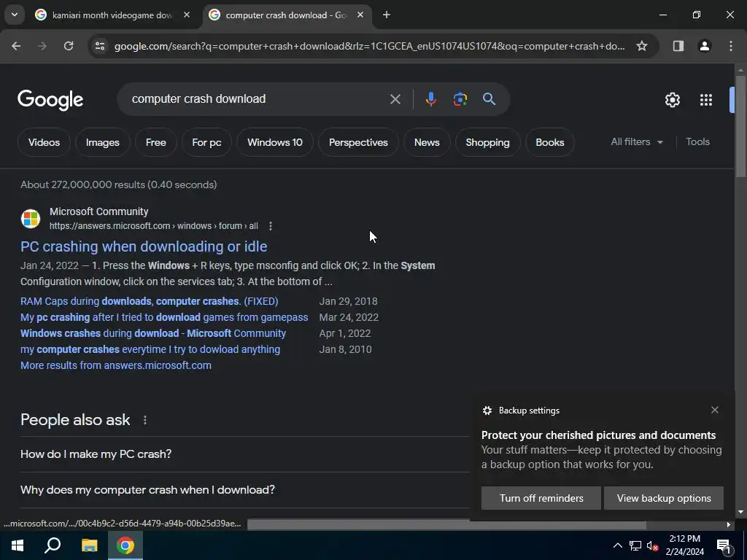747x560 pixels.
Task: Click the muted volume icon in tray
Action: point(652,545)
